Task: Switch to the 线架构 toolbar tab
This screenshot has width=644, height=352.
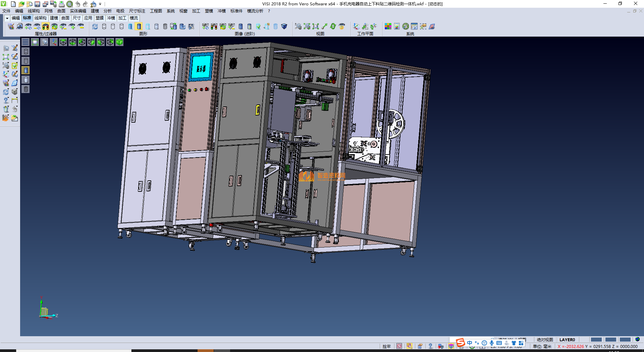Action: coord(40,18)
